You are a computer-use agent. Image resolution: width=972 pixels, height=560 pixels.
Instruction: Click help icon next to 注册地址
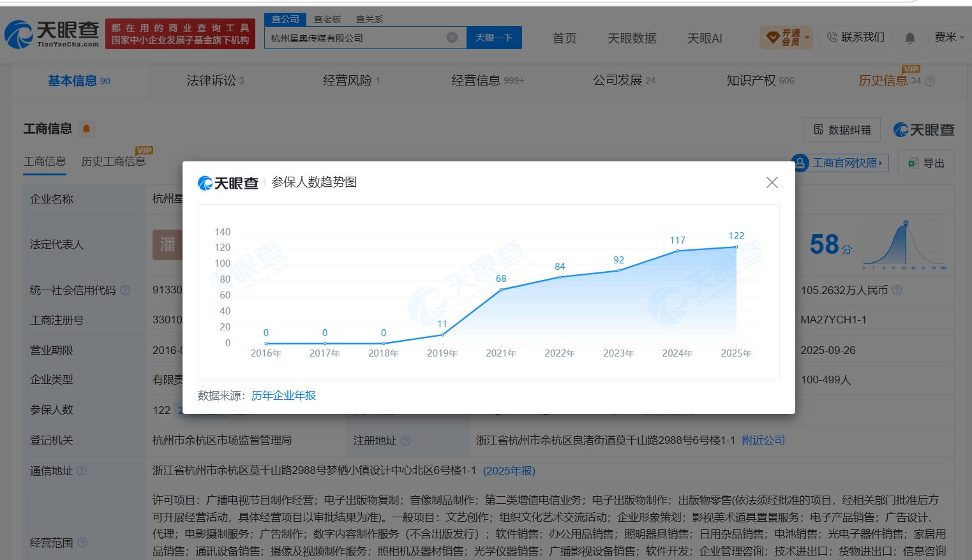coord(405,441)
